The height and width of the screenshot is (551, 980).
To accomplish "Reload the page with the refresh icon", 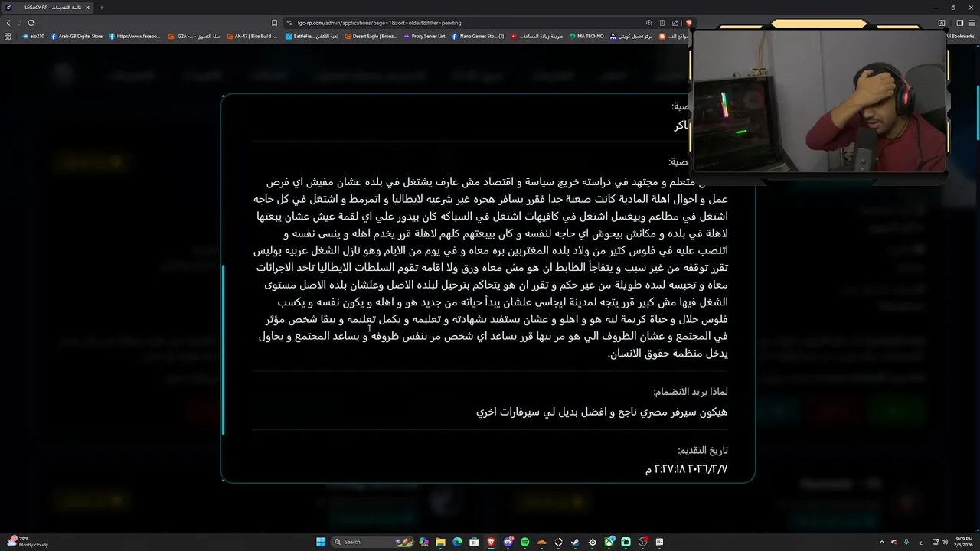I will point(31,23).
